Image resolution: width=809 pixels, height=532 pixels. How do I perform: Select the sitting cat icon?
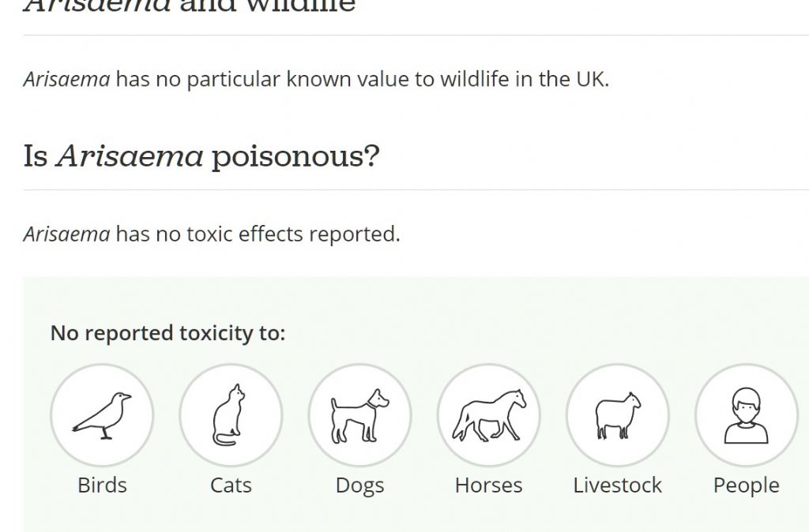point(231,415)
